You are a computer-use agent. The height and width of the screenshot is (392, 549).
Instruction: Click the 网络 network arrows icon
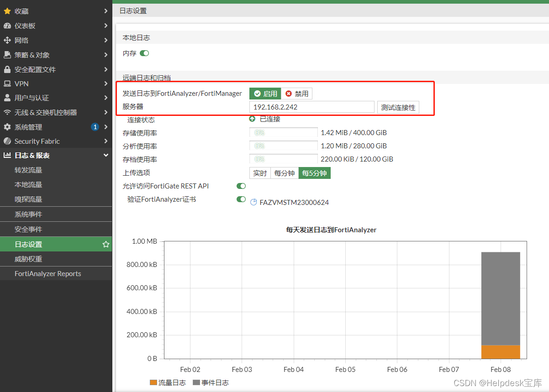point(7,40)
